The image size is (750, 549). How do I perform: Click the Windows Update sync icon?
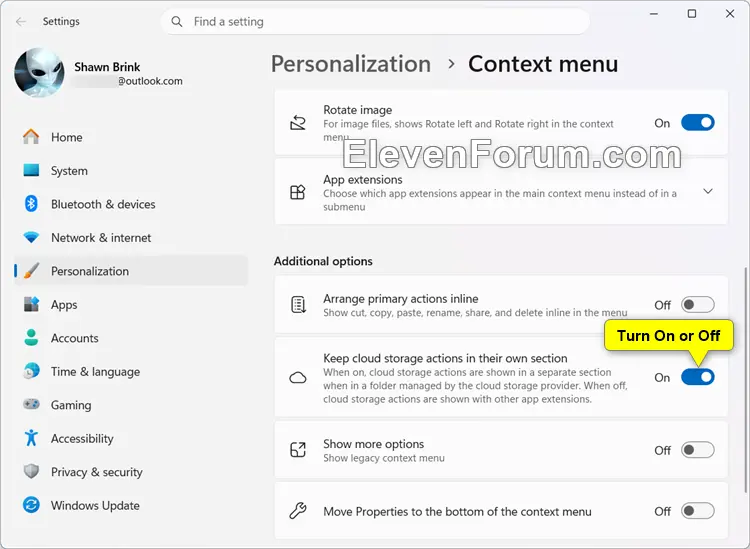[x=31, y=505]
